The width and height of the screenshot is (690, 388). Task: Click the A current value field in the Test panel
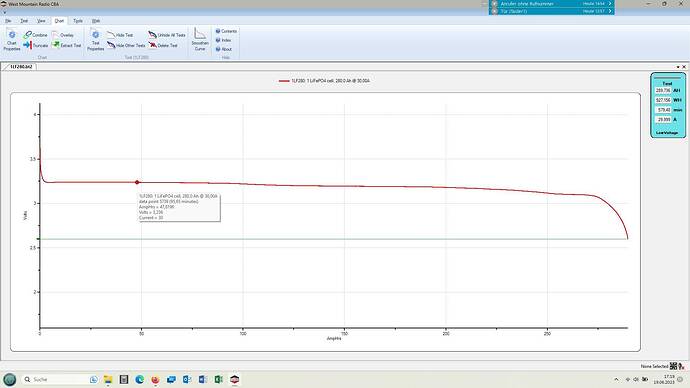pos(663,119)
